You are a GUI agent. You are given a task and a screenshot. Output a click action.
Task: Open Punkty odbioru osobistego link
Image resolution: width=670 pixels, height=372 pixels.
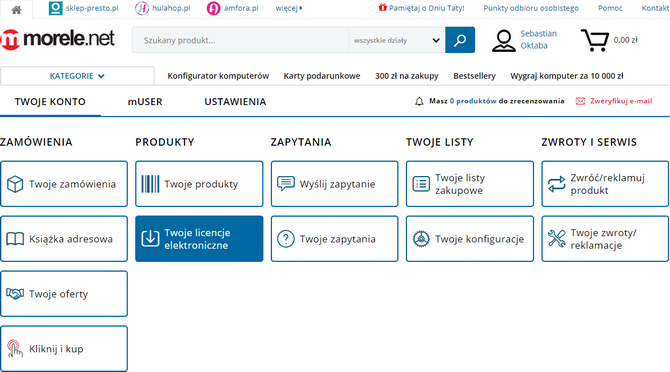click(x=531, y=8)
